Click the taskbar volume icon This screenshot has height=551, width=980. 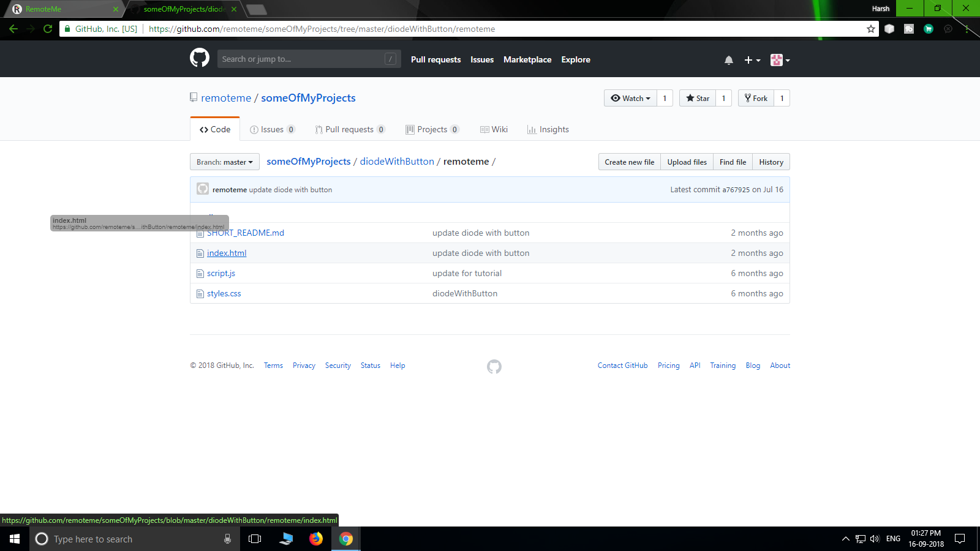coord(875,539)
